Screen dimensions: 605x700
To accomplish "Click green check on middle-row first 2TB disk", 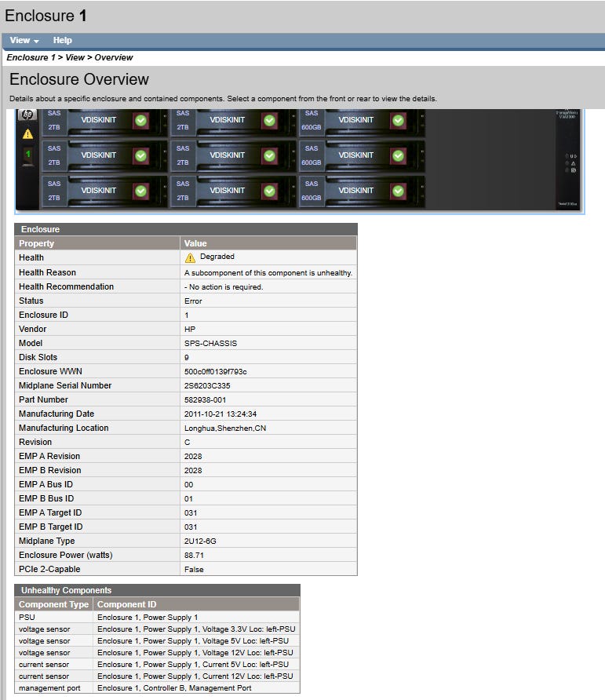I will point(140,155).
